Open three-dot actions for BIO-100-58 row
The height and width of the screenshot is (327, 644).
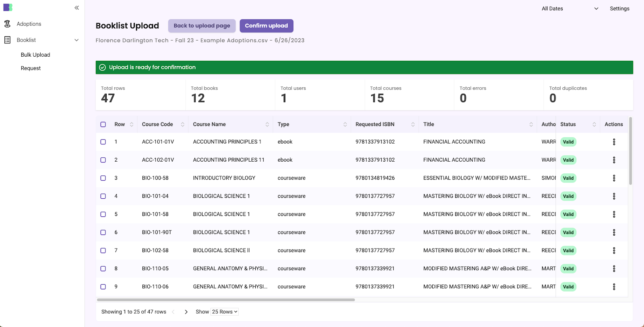click(x=614, y=178)
